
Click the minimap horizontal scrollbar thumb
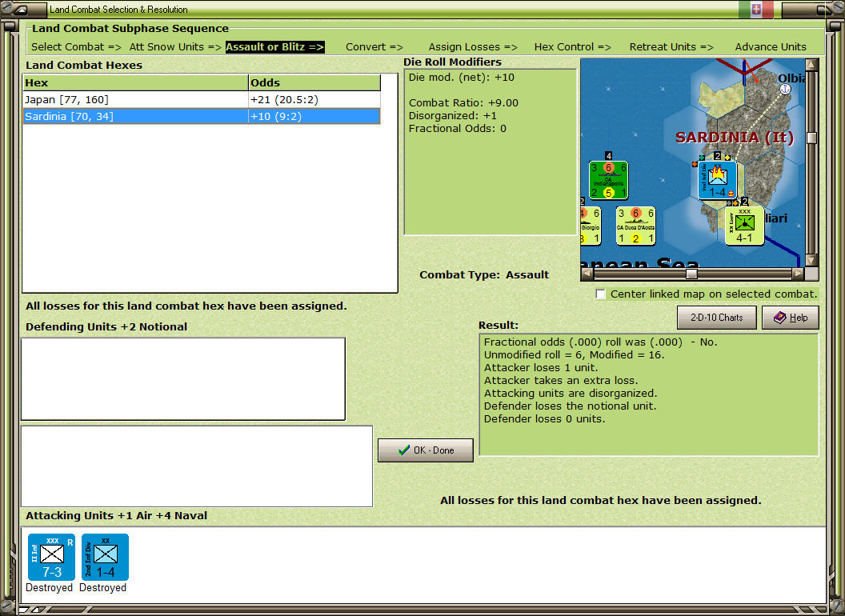(691, 274)
